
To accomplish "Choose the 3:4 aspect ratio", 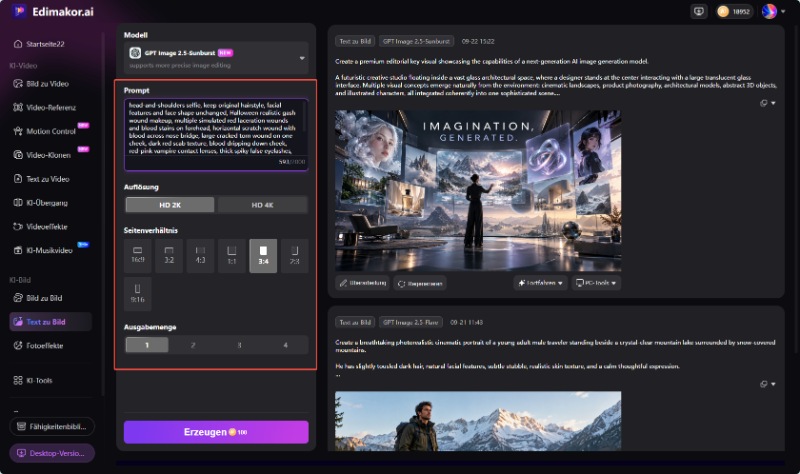I will click(x=263, y=256).
